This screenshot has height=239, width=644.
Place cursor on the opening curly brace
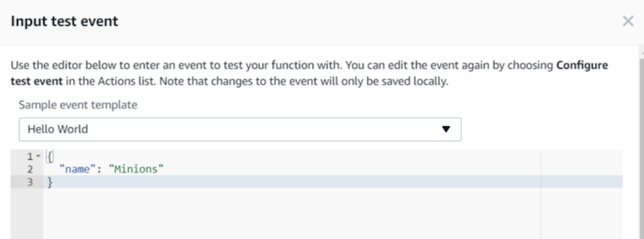pos(50,156)
